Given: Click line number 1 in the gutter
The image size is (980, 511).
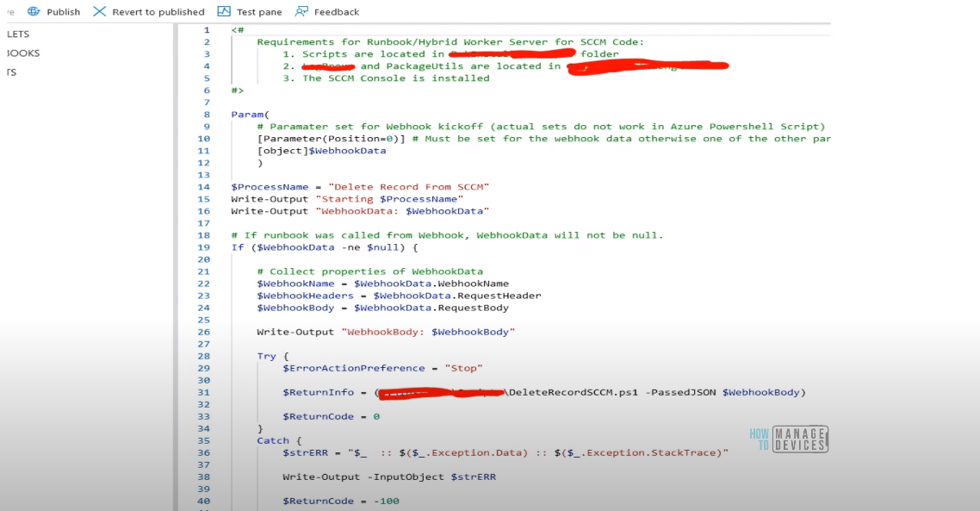Looking at the screenshot, I should (x=206, y=29).
